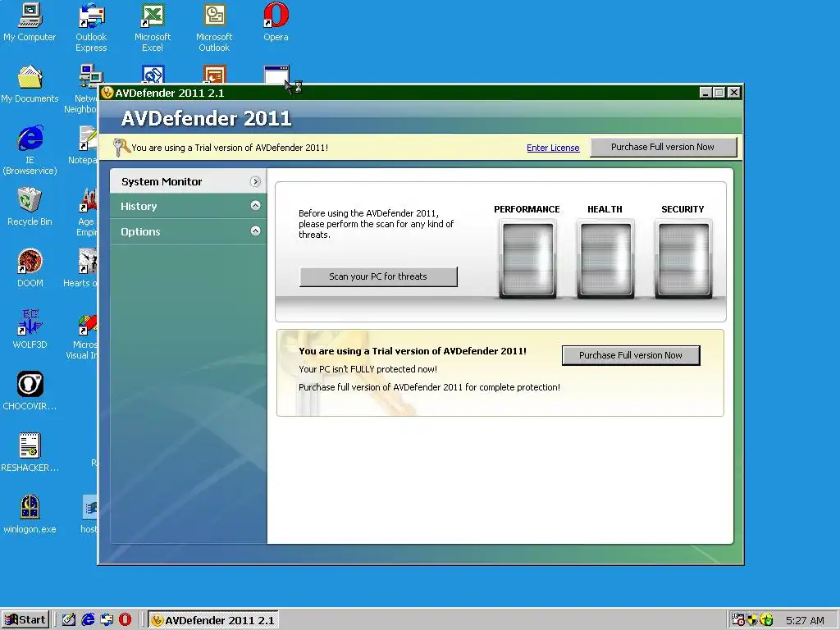Select the Notepad desktop shortcut

tap(84, 144)
